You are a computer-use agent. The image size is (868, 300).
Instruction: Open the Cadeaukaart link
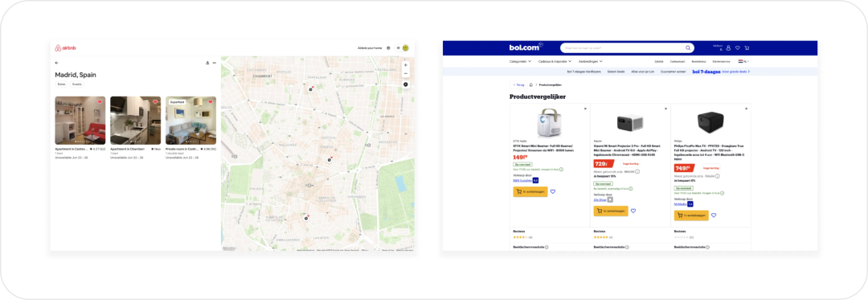(x=677, y=61)
